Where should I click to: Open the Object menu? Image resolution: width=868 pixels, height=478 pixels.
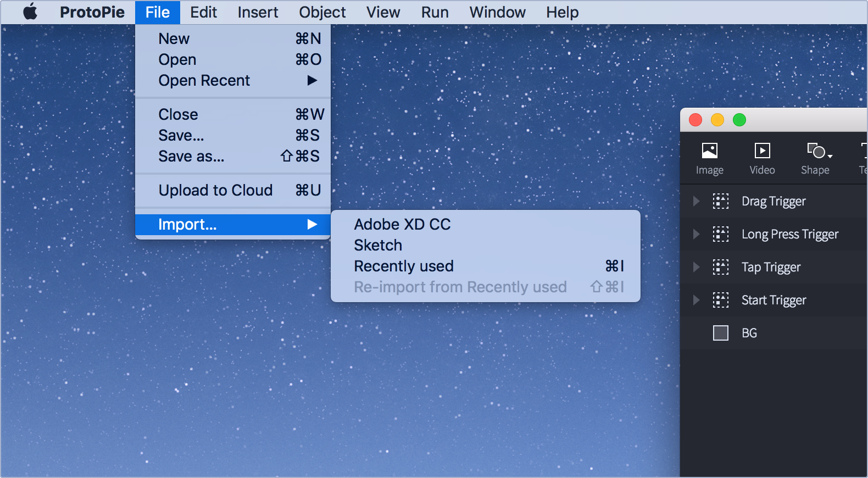(322, 12)
